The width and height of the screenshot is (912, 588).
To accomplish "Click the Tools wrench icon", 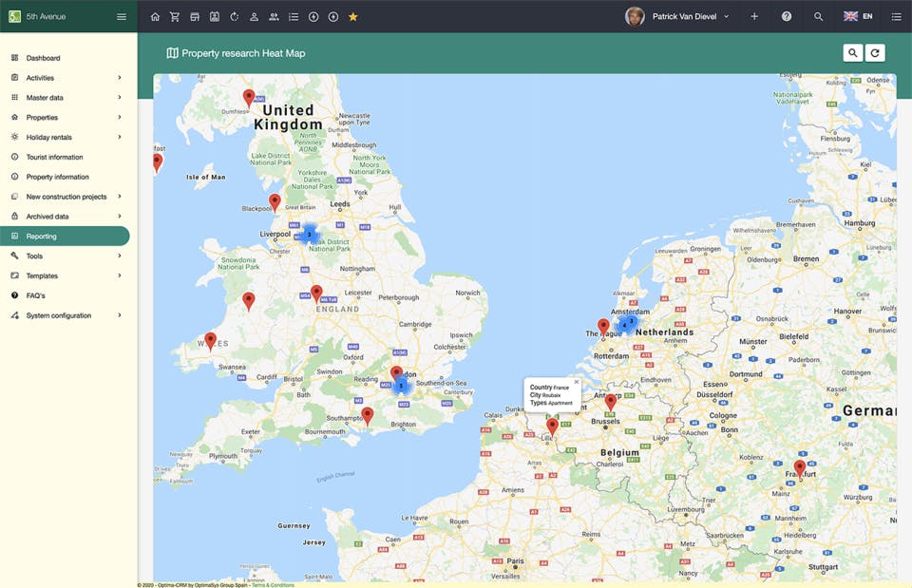I will [14, 256].
